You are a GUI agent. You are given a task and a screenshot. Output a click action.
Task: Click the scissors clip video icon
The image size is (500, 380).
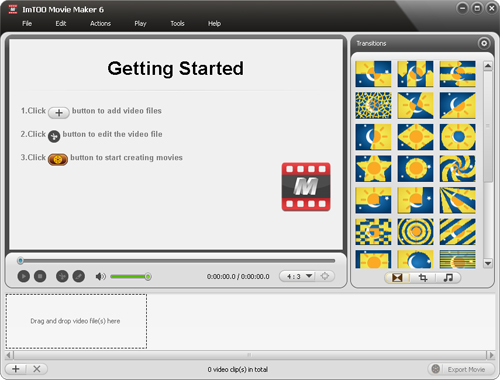pos(62,276)
